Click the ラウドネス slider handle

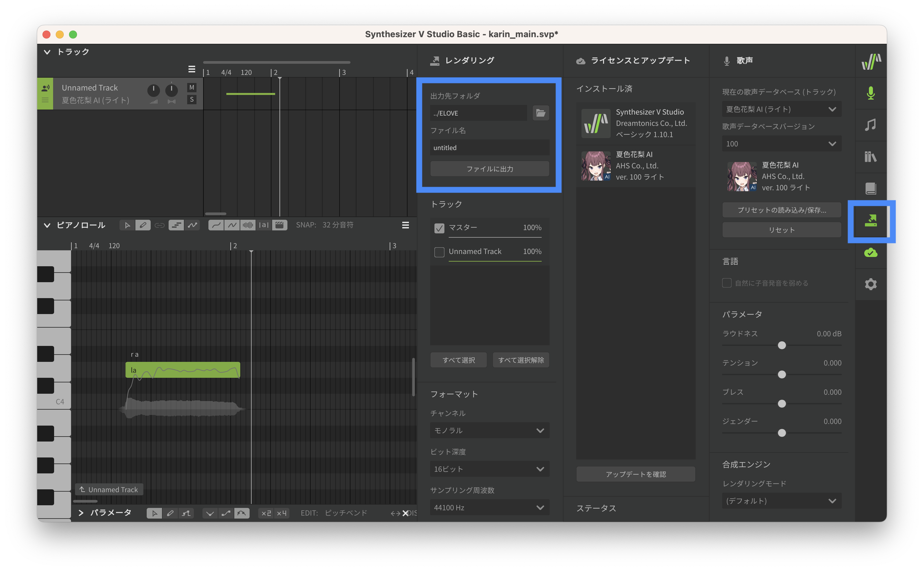tap(782, 346)
